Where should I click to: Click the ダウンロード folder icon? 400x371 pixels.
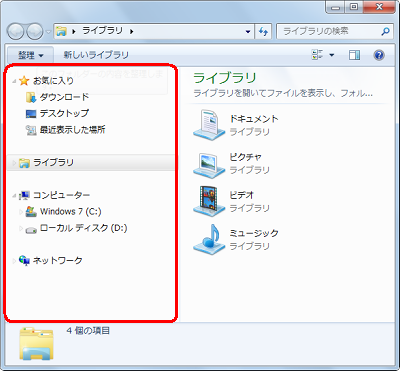[x=31, y=97]
